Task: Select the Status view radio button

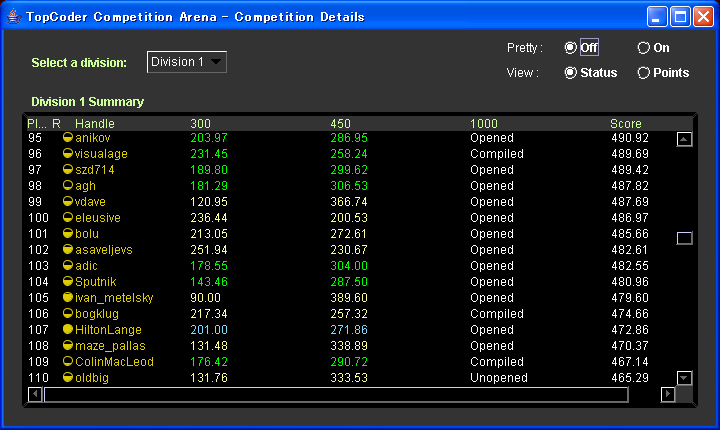Action: point(570,73)
